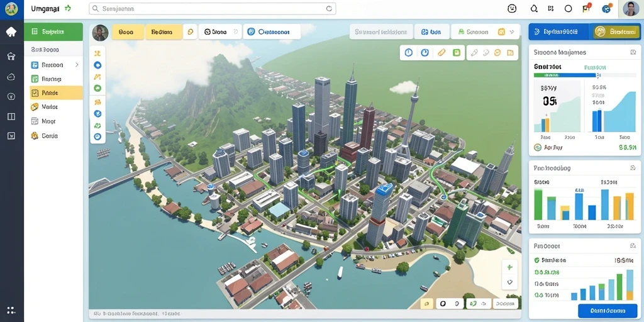The width and height of the screenshot is (644, 322).
Task: Click the green button atop the left panel
Action: (53, 31)
